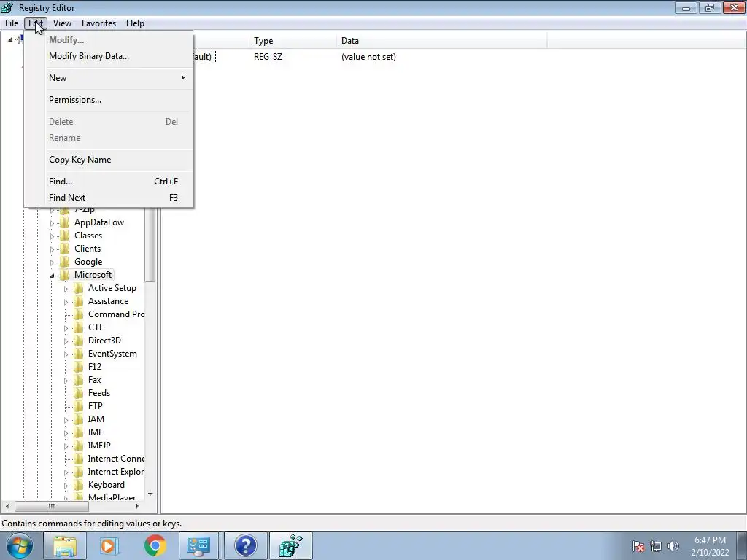Click tree horizontal scroll right arrow
This screenshot has width=747, height=560.
(138, 506)
